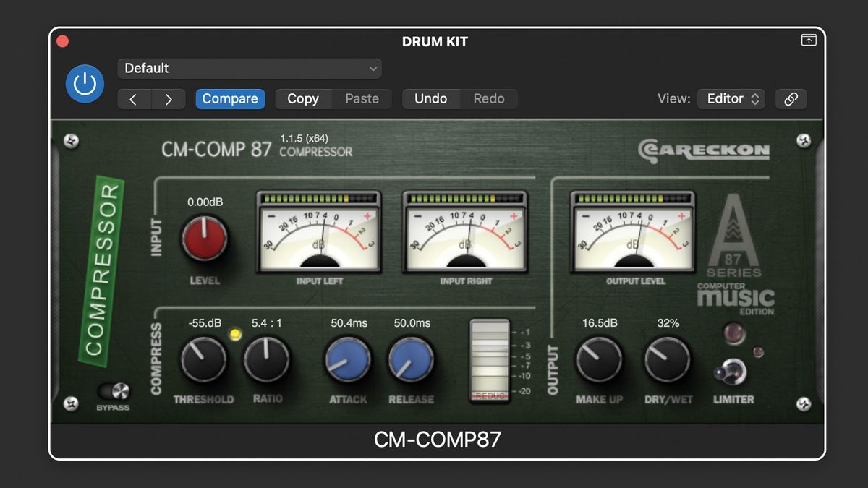Click the 1.1.5 (x64) version text
Image resolution: width=868 pixels, height=488 pixels.
[305, 138]
